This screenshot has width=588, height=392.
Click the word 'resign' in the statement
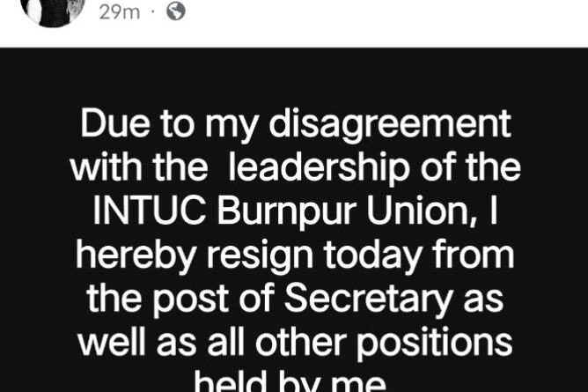(261, 256)
